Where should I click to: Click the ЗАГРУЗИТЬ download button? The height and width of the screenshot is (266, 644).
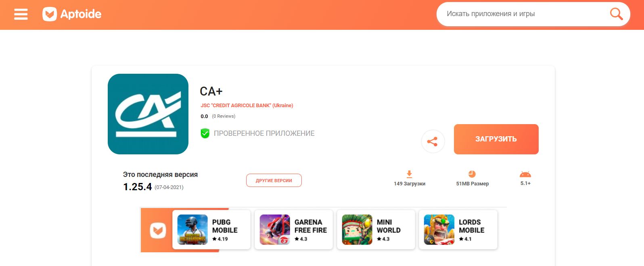coord(496,139)
